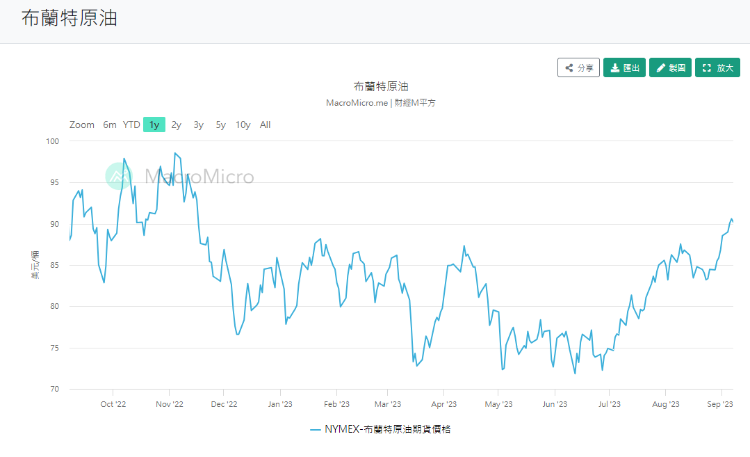750x457 pixels.
Task: Click the 布蘭特原油 chart title
Action: 381,87
